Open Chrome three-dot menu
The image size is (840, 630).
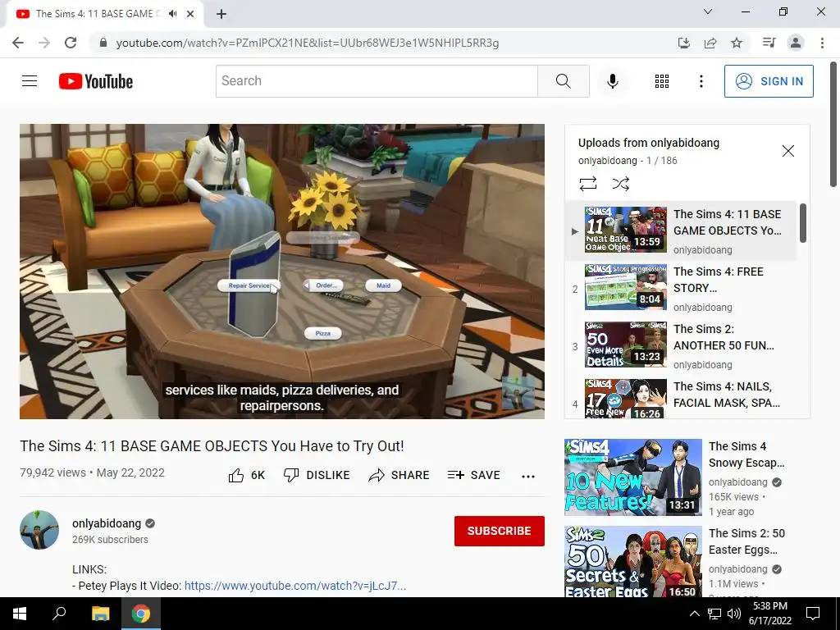tap(822, 43)
